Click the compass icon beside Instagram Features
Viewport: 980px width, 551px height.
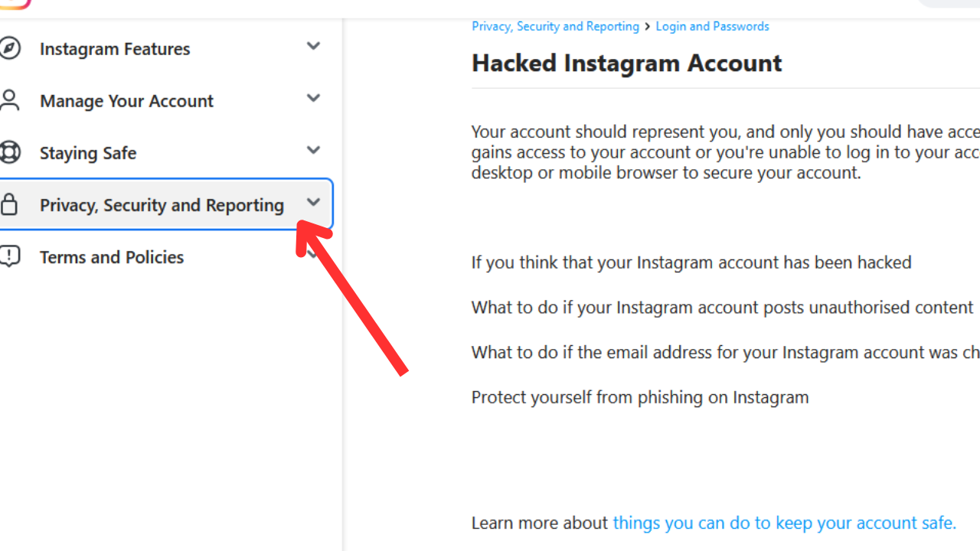click(x=9, y=49)
